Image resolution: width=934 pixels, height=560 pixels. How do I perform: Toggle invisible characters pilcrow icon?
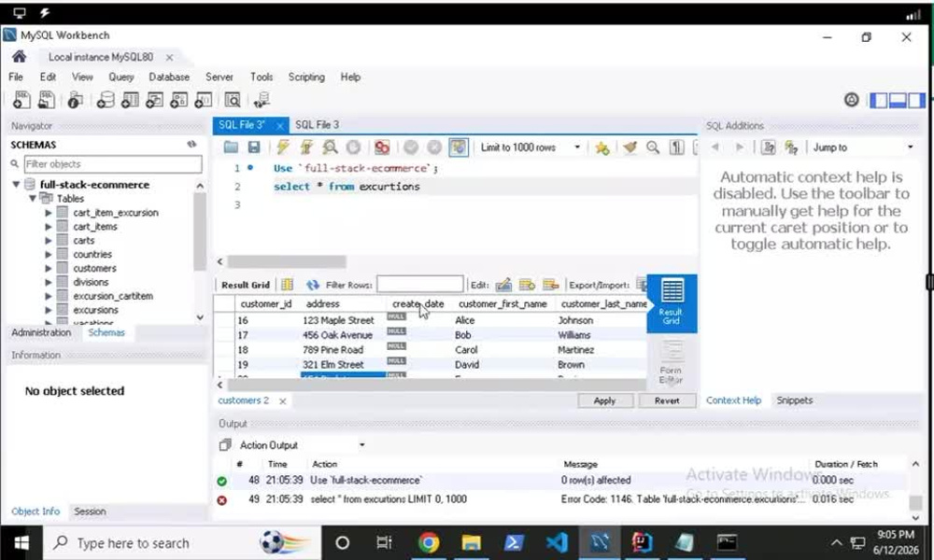676,147
